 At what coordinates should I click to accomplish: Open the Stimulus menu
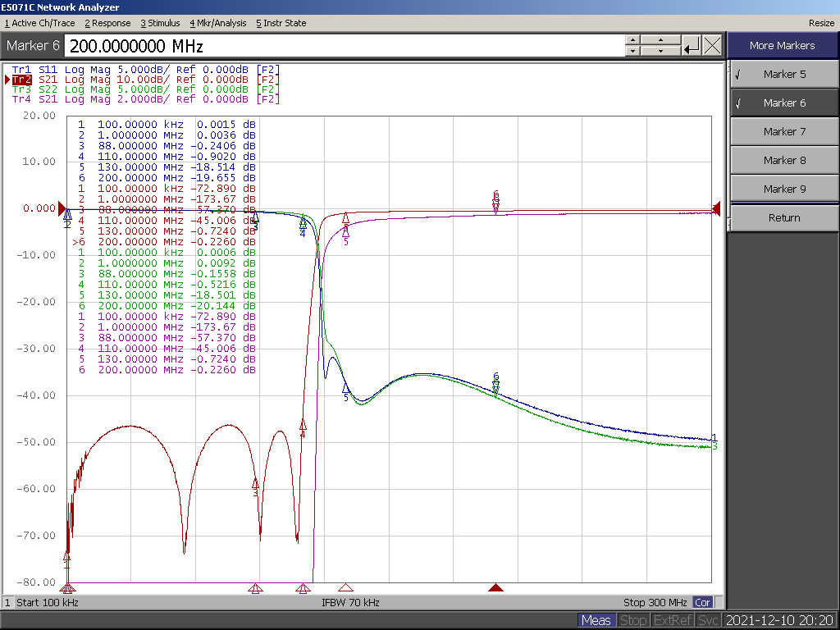pyautogui.click(x=160, y=23)
